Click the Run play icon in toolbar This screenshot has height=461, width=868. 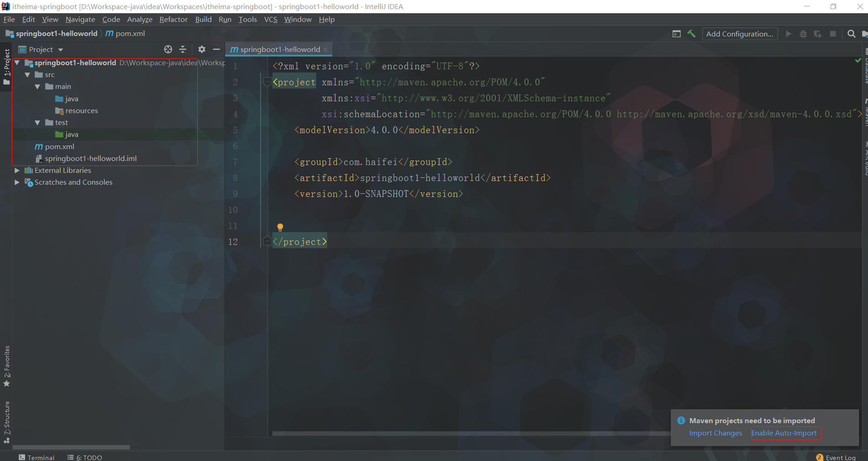coord(788,34)
